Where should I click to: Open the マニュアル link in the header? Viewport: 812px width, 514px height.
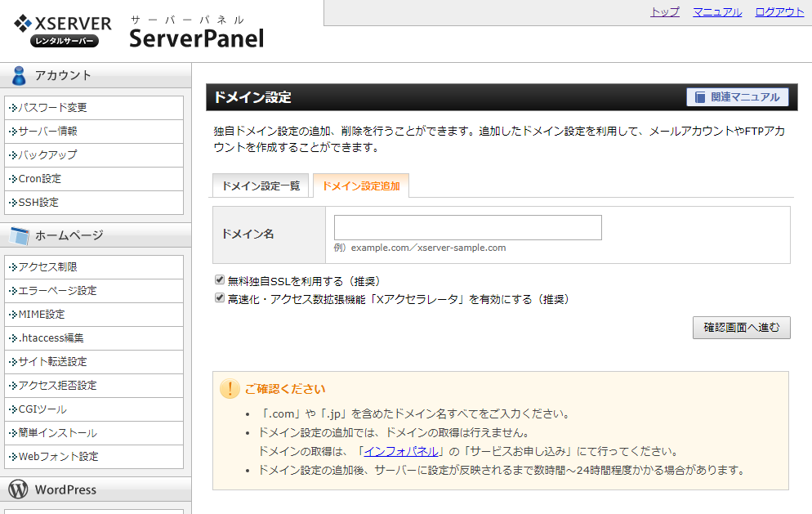point(717,12)
